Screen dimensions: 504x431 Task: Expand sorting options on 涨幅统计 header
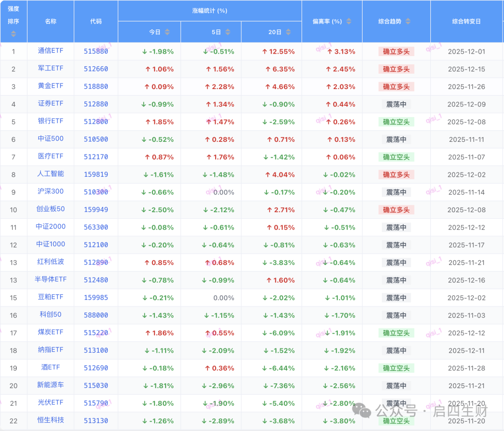coord(210,10)
